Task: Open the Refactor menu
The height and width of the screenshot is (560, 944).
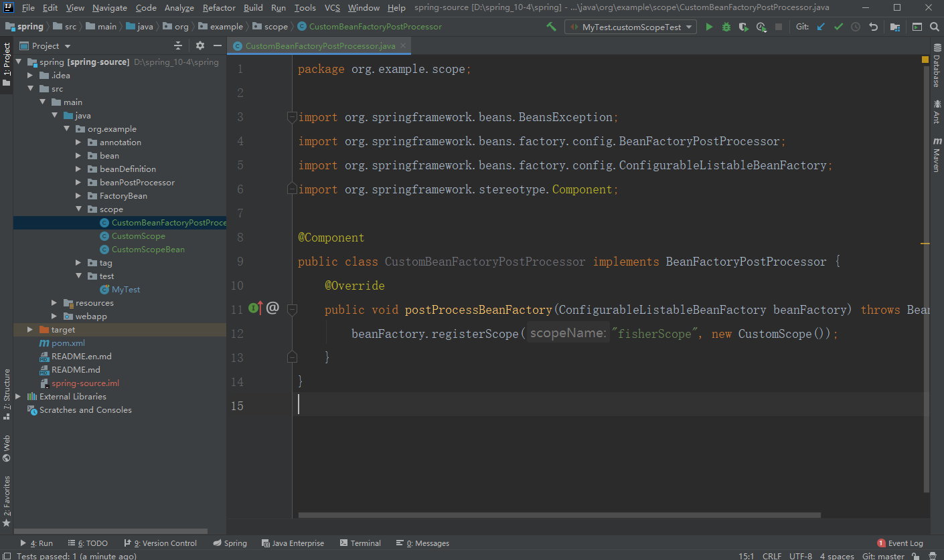Action: pyautogui.click(x=219, y=8)
